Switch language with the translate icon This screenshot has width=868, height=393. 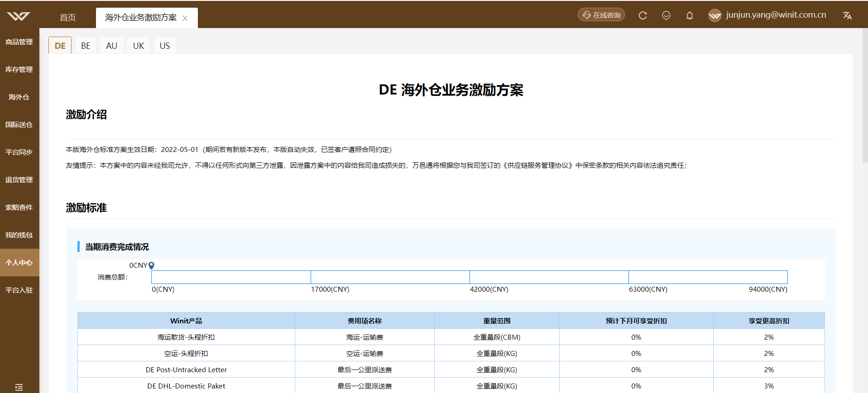847,15
